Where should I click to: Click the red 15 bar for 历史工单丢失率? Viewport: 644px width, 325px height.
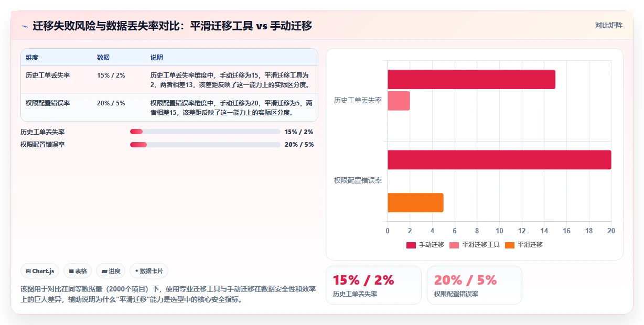tap(471, 79)
